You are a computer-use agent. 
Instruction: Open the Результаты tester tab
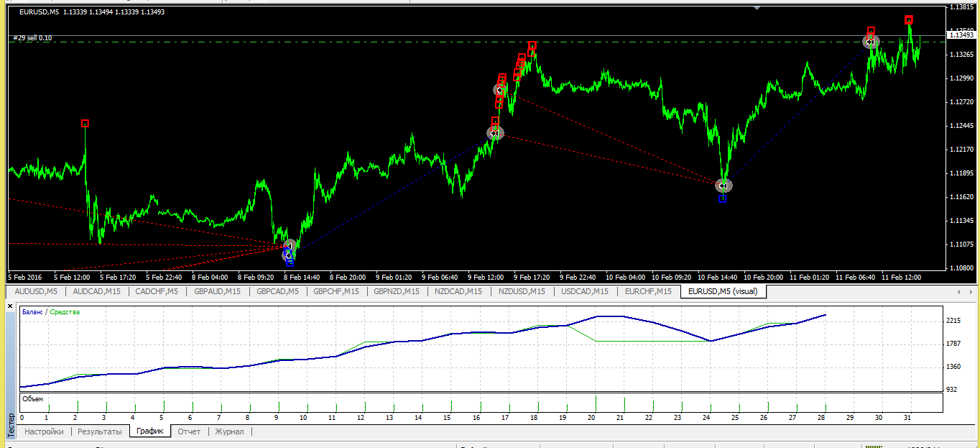[x=99, y=431]
